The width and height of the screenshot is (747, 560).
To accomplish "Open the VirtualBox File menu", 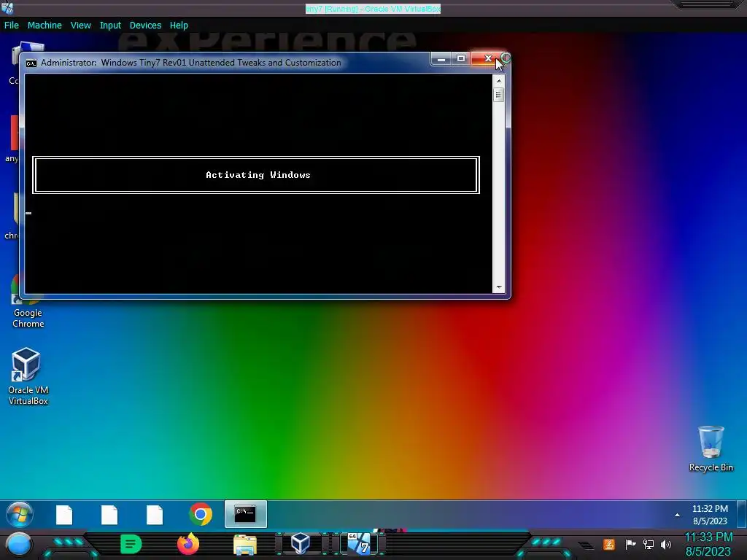I will point(12,26).
